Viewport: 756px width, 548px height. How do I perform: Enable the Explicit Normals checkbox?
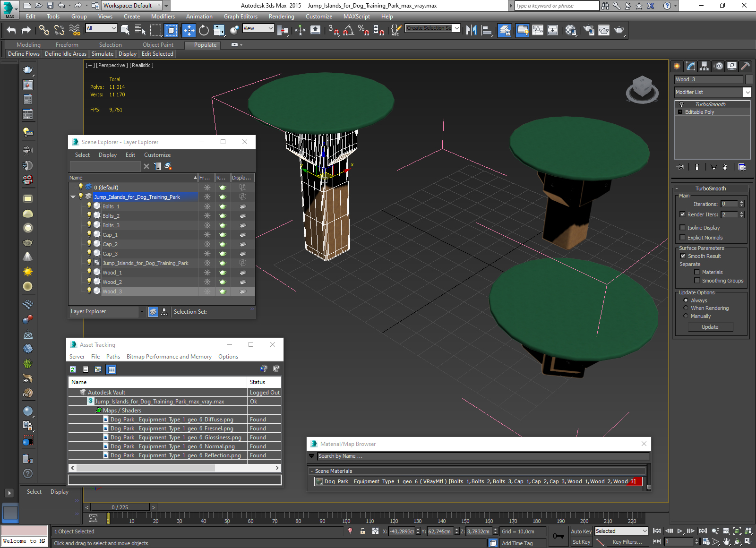point(682,238)
